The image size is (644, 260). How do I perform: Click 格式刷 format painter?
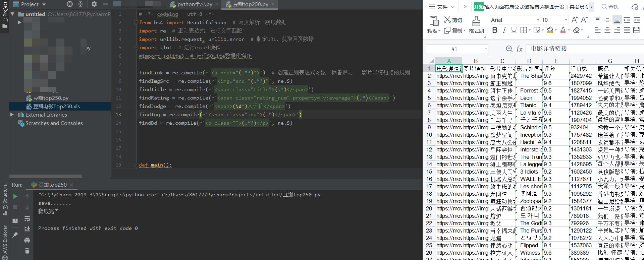tap(476, 25)
